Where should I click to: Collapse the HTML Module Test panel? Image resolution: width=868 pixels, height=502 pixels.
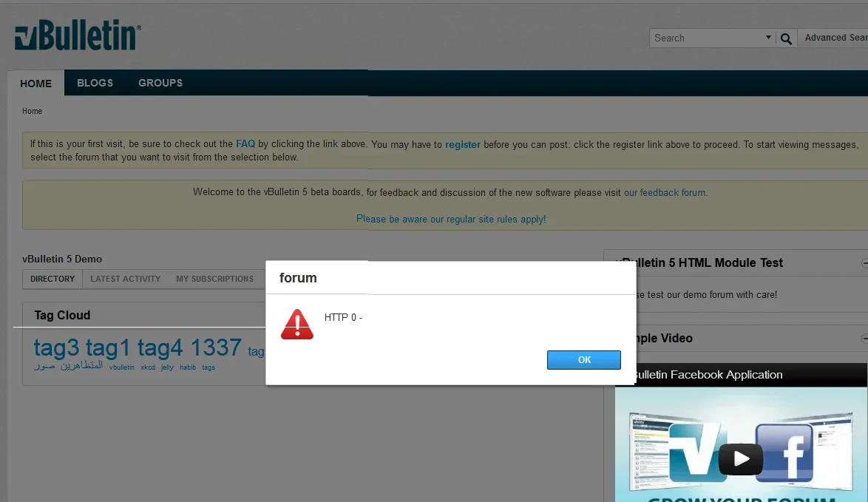[865, 263]
